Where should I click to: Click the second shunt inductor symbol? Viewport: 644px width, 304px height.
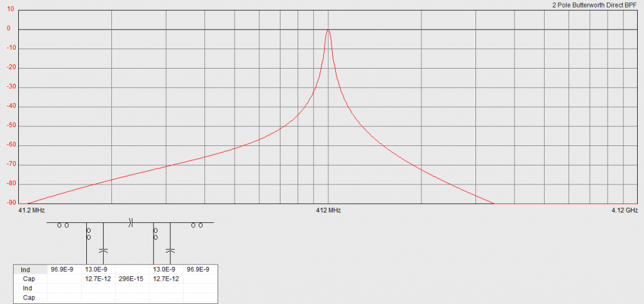click(x=156, y=234)
